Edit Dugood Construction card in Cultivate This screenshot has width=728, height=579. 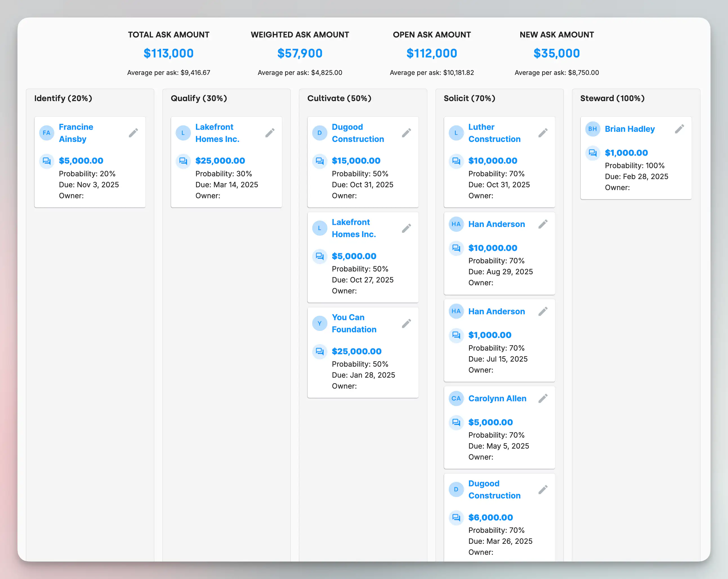406,133
